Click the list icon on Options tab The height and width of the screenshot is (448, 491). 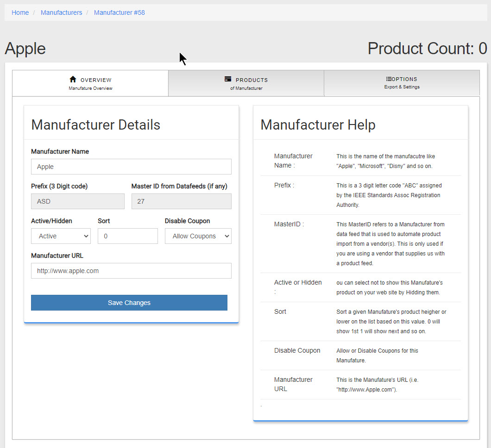pyautogui.click(x=389, y=79)
